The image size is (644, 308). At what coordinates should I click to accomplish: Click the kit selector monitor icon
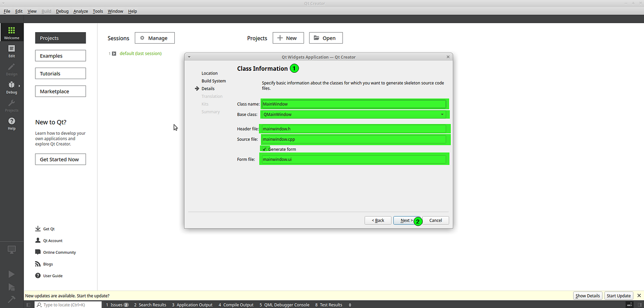[11, 250]
